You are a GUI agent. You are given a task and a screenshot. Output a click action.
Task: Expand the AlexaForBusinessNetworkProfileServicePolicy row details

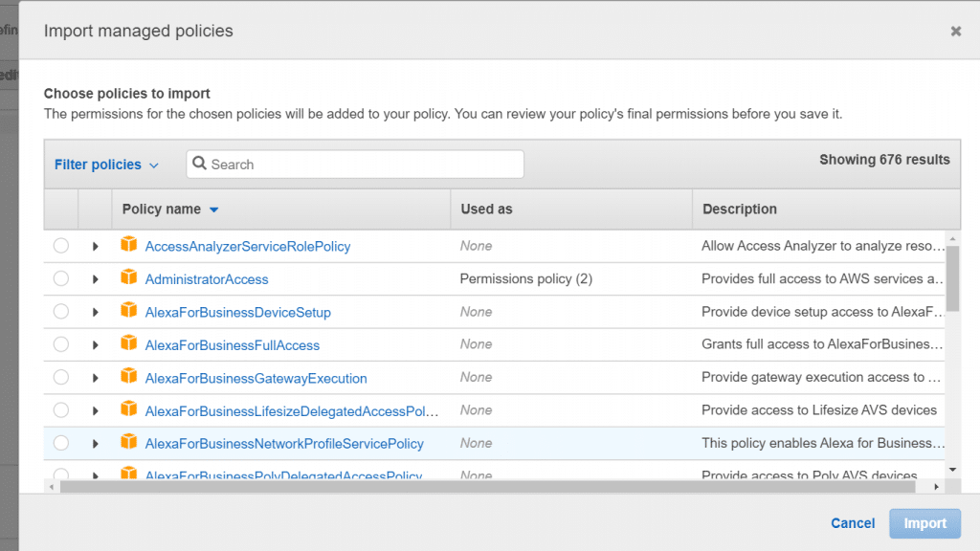point(95,444)
